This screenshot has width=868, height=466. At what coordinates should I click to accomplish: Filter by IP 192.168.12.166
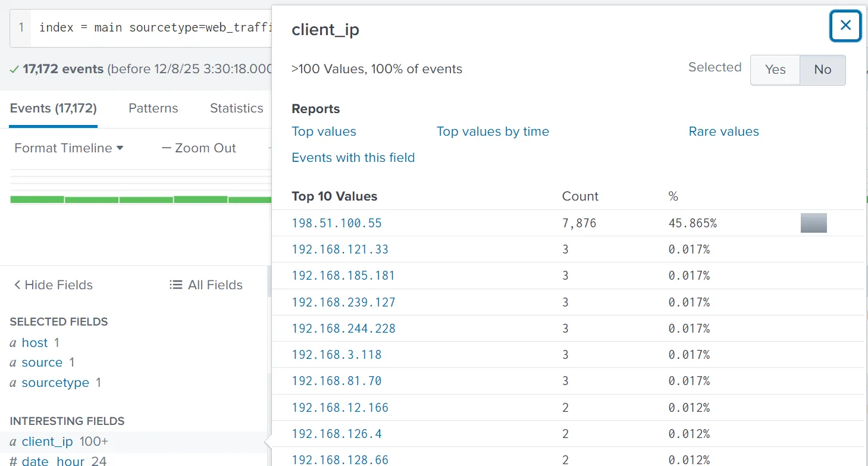pos(340,408)
